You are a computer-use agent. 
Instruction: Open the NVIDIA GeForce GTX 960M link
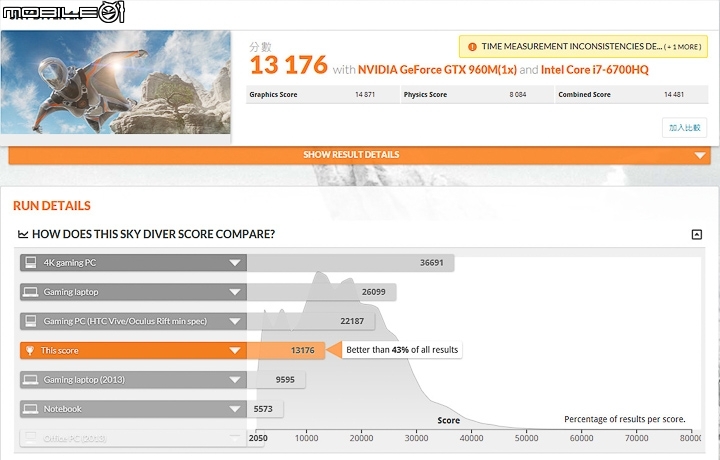(437, 70)
